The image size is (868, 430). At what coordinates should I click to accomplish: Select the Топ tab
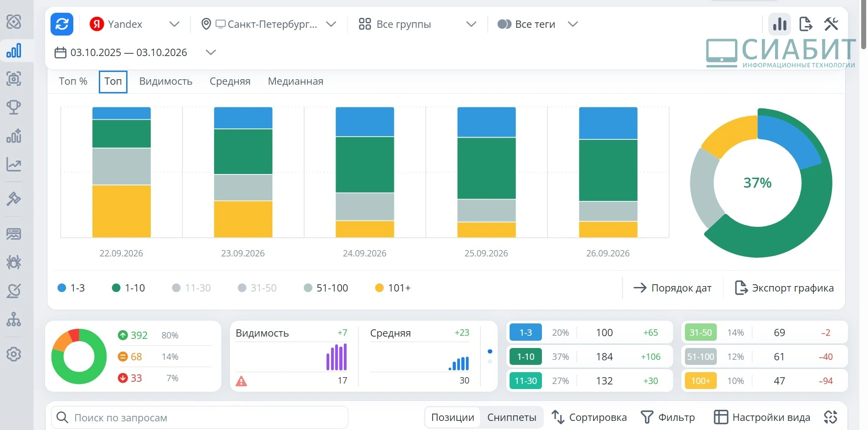point(113,82)
